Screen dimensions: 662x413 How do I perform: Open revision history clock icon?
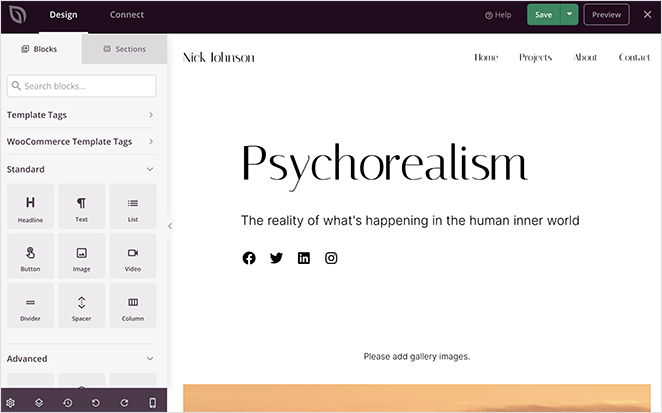(x=67, y=402)
